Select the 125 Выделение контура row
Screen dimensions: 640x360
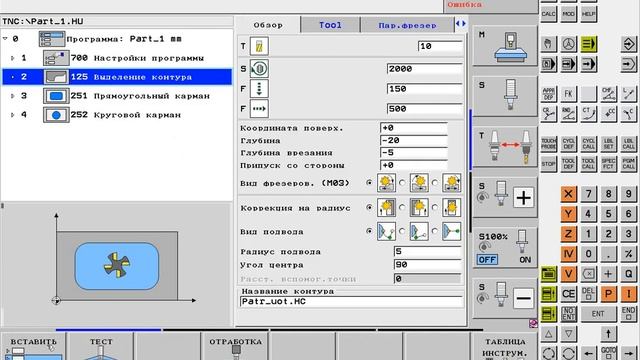117,77
